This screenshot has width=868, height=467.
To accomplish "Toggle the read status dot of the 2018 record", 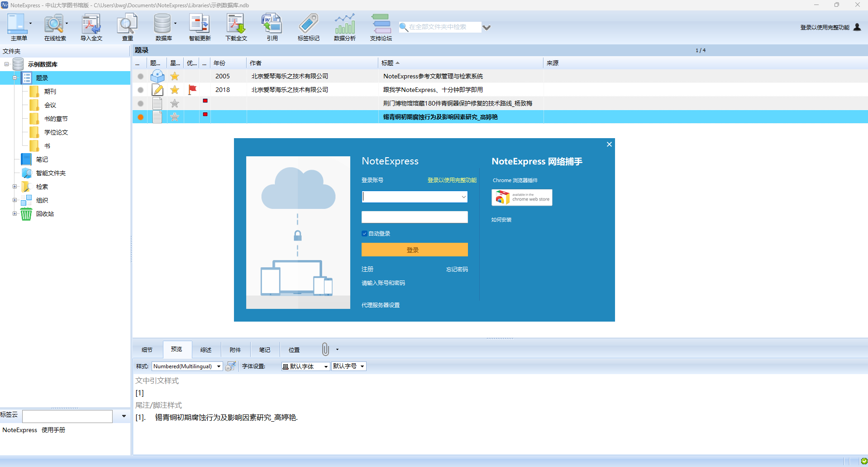I will click(141, 90).
